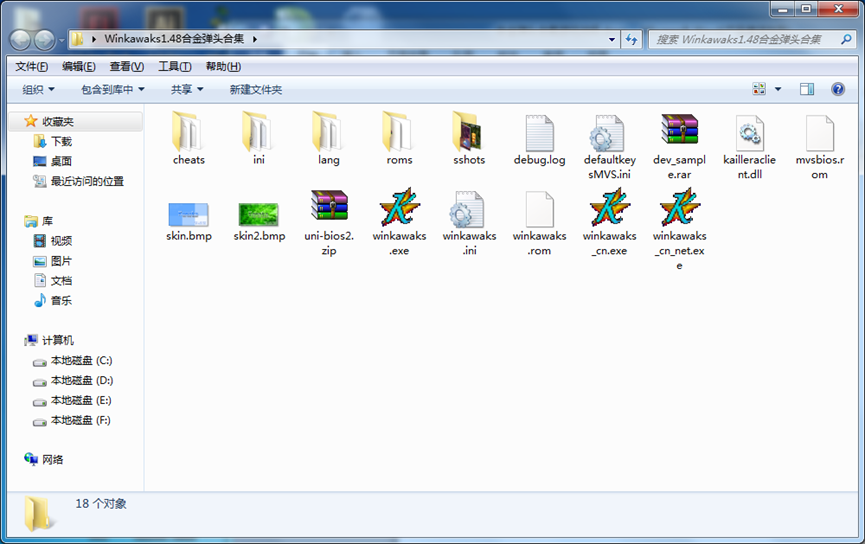Click the magnifier search icon
This screenshot has width=865, height=544.
(846, 39)
